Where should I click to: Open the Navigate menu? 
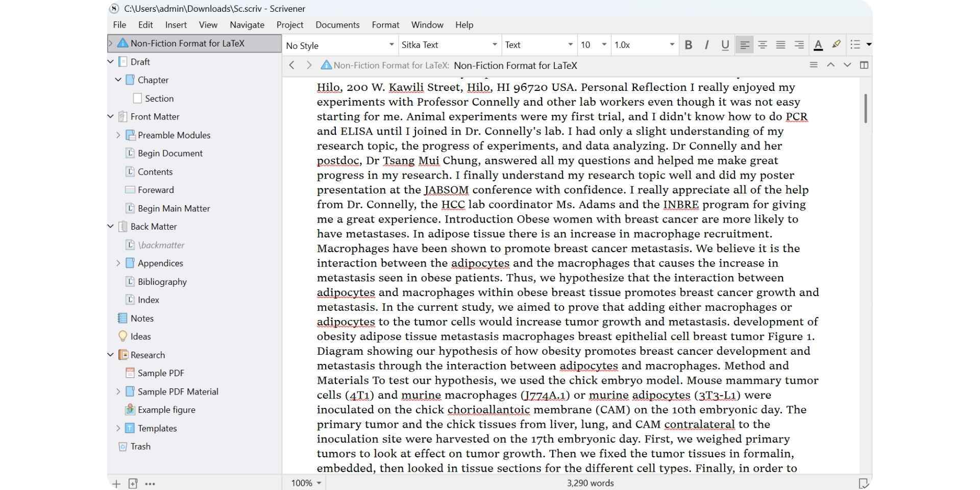[x=247, y=24]
